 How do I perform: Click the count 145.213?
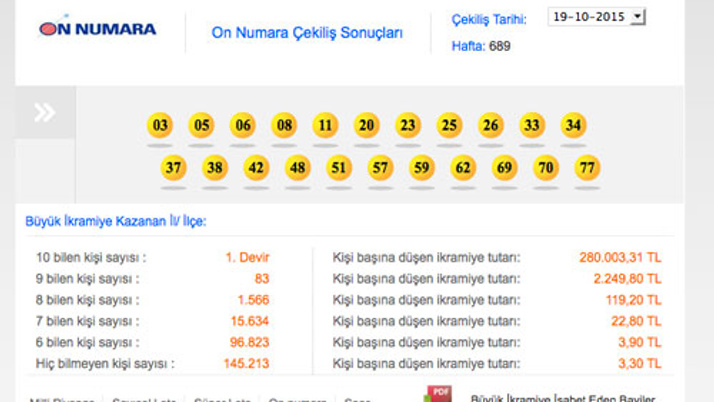pyautogui.click(x=246, y=363)
